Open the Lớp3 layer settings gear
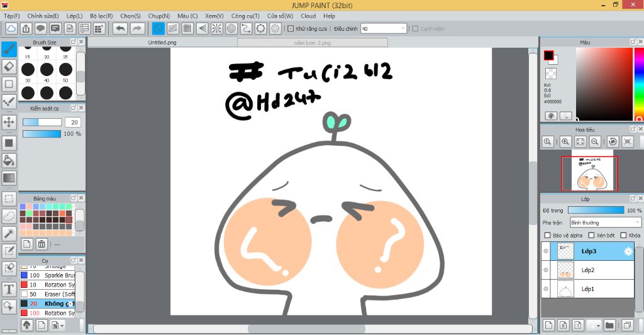Screen dimensions: 644x335 coord(628,251)
